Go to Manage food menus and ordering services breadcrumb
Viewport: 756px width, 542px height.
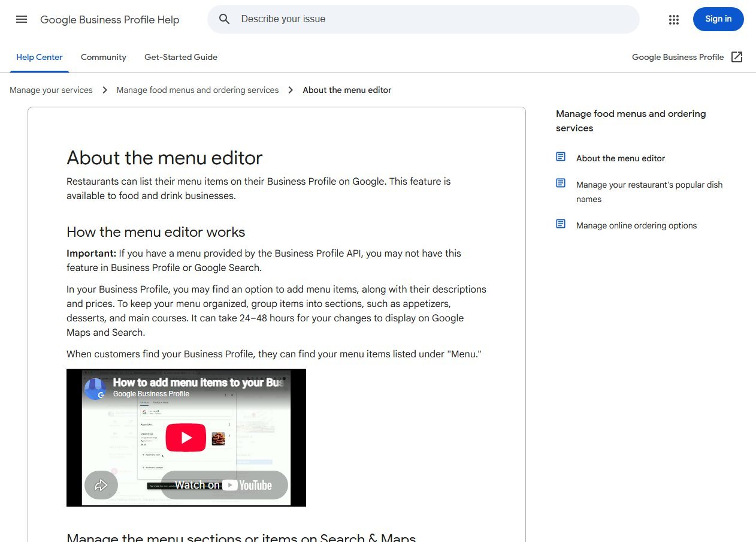click(198, 90)
